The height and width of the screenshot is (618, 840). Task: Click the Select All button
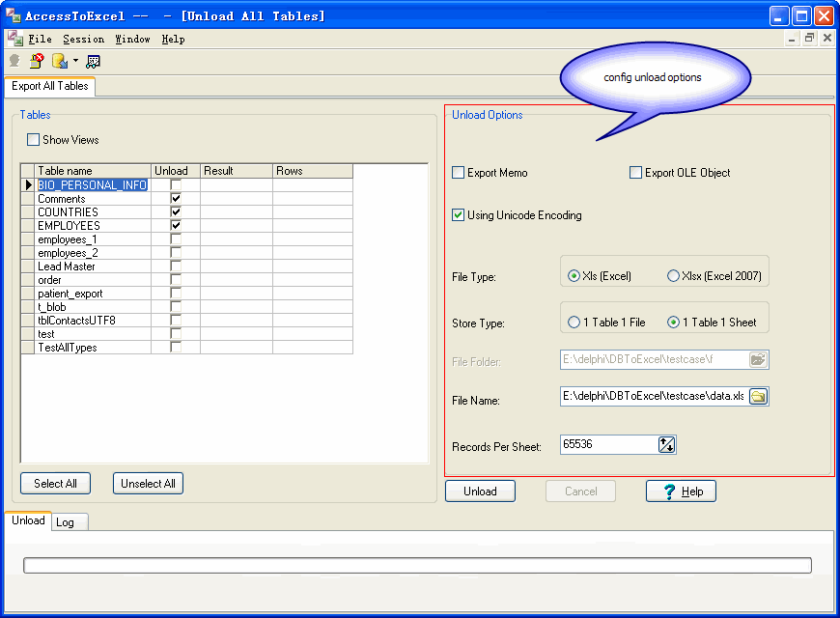tap(55, 484)
